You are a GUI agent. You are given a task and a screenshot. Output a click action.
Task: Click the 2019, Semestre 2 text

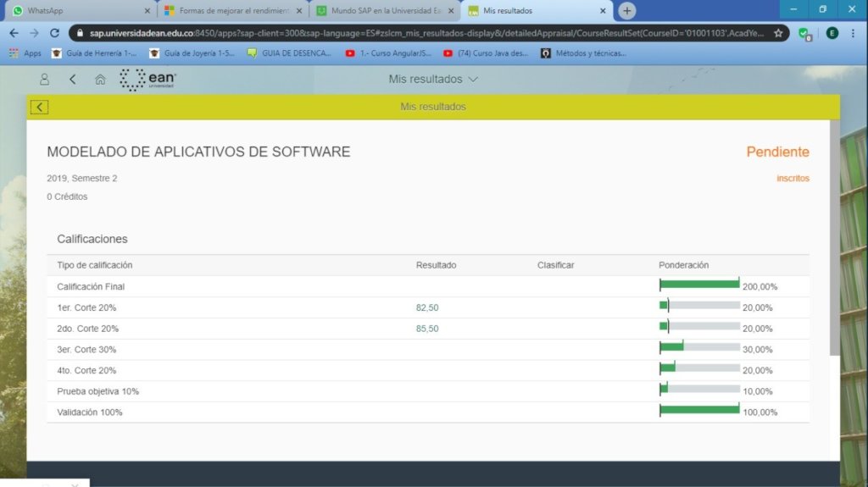point(82,178)
